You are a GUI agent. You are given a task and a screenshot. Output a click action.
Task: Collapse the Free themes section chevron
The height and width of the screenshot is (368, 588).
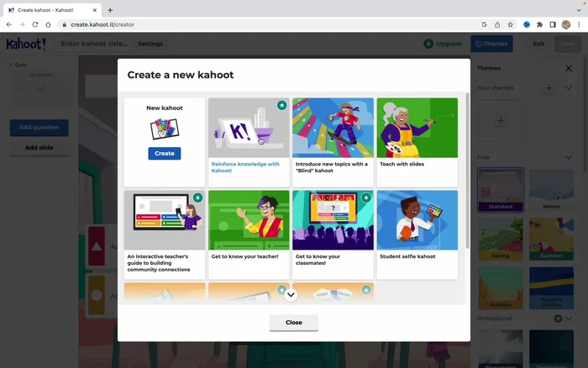tap(569, 157)
